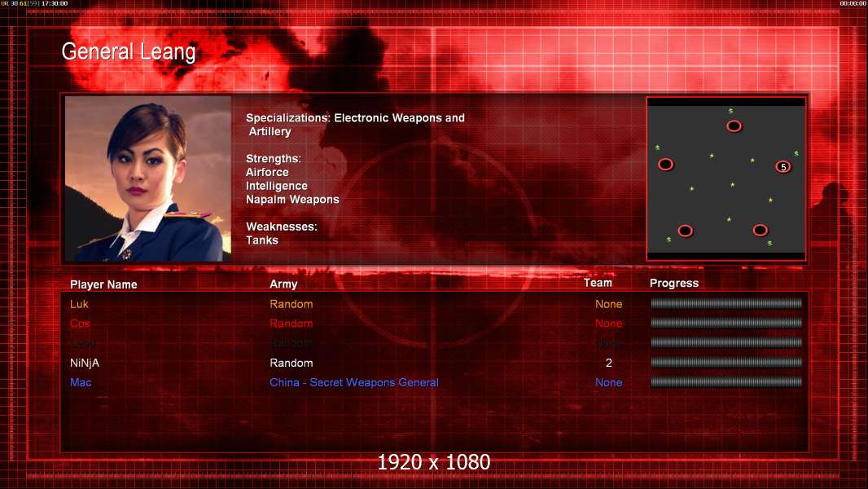868x489 pixels.
Task: Click NiNjA's team number 2
Action: 609,363
